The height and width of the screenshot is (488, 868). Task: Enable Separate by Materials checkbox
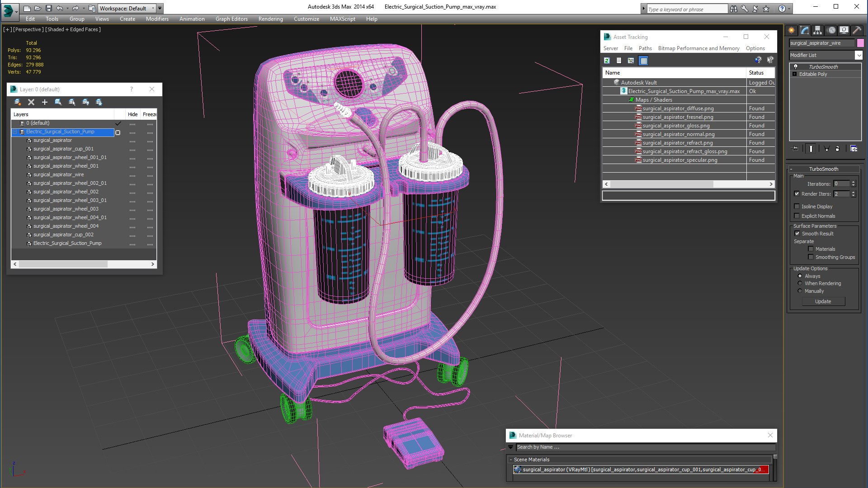click(x=811, y=249)
